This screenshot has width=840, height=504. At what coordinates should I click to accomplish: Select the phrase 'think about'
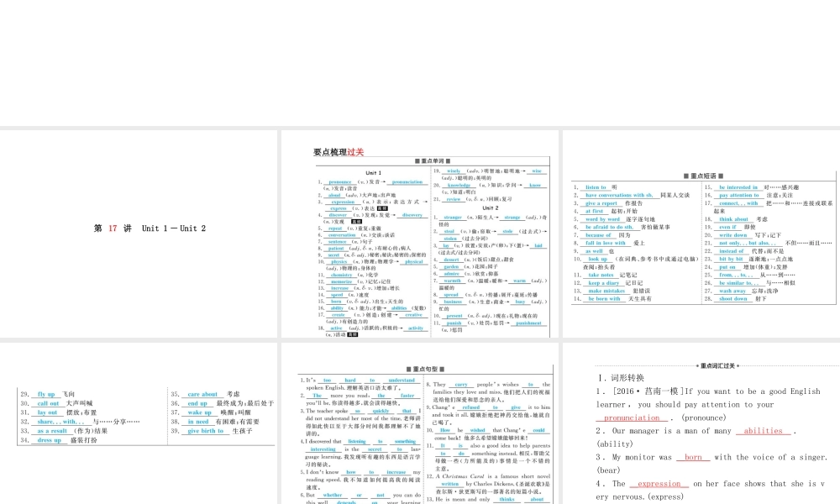click(x=733, y=219)
